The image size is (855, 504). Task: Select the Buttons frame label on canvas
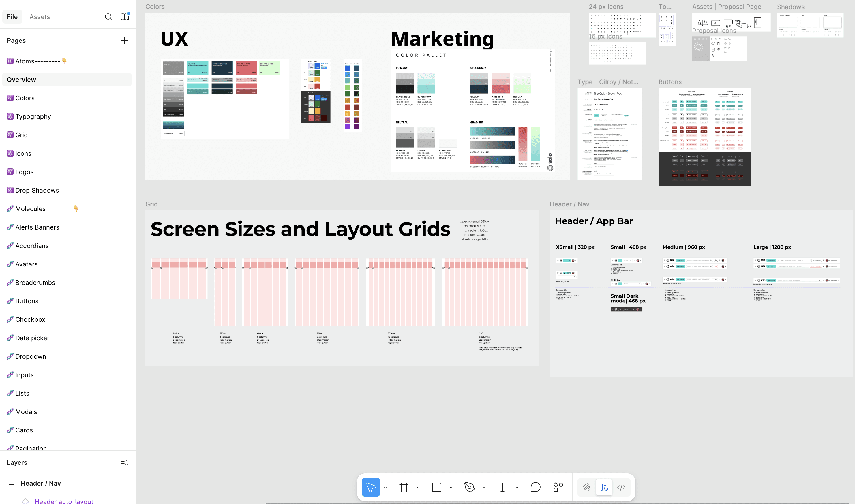coord(670,82)
